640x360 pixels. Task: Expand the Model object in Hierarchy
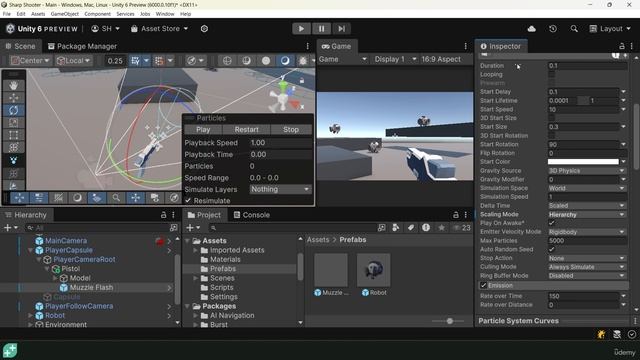[56, 278]
